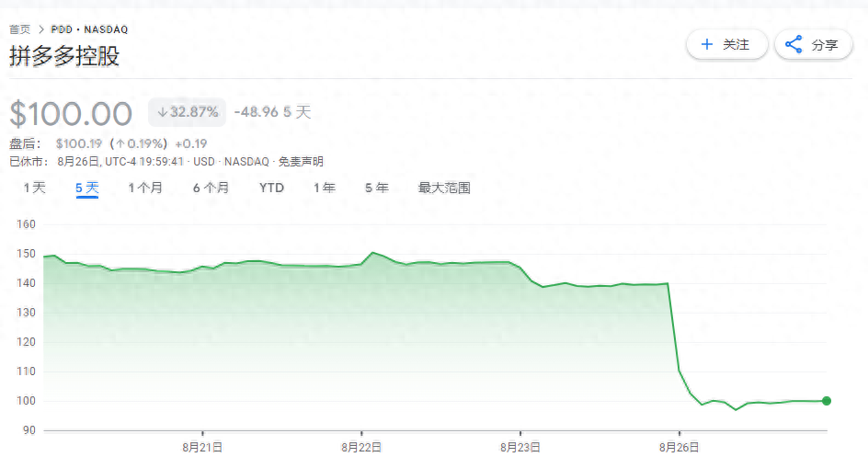This screenshot has width=868, height=457.
Task: Click the 140 y-axis label
Action: pos(26,282)
